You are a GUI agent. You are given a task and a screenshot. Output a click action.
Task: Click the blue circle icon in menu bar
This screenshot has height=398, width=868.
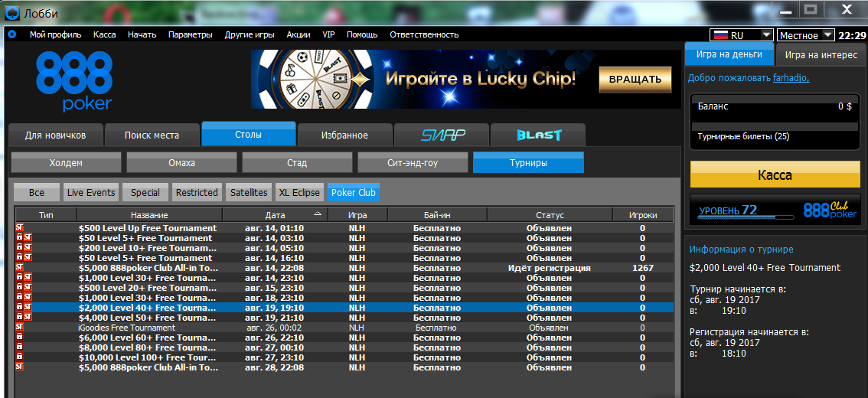coord(11,34)
